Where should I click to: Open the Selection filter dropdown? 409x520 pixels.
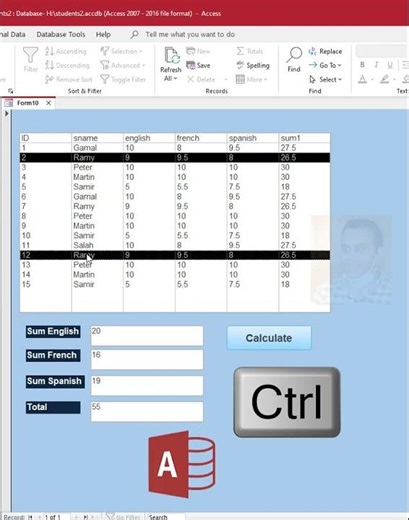click(x=122, y=51)
